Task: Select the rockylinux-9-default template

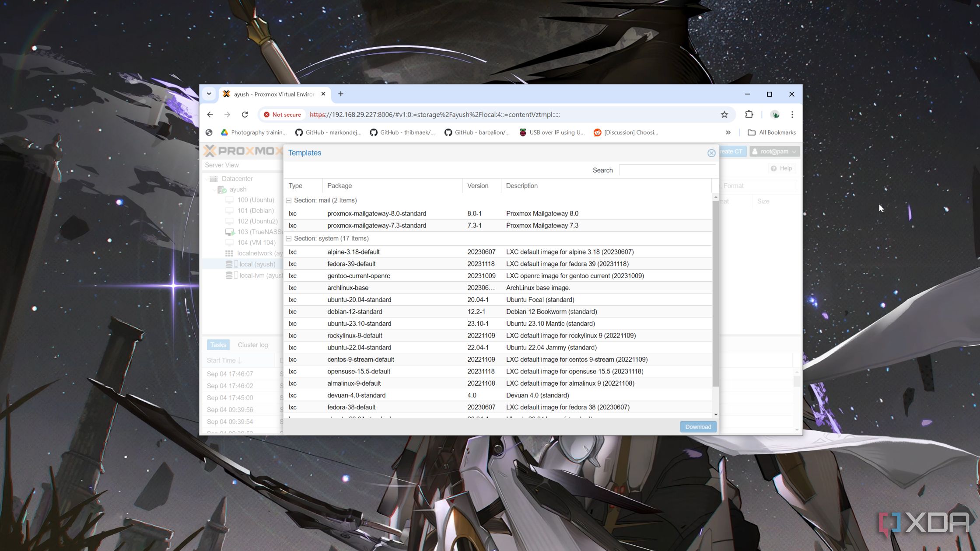Action: 498,335
